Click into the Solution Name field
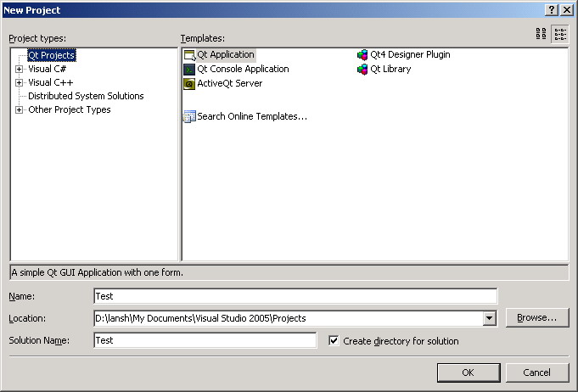Screen dimensions: 578x392 click(205, 340)
